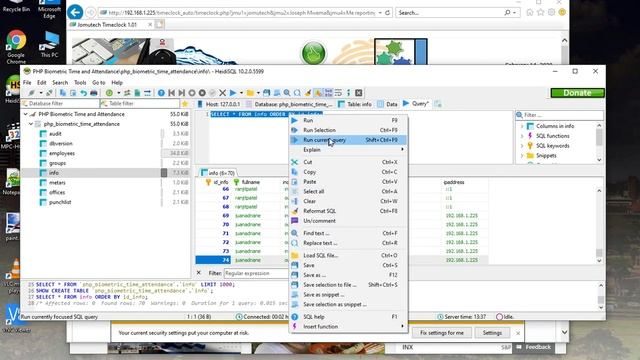Select the audit table in tree

[x=55, y=134]
